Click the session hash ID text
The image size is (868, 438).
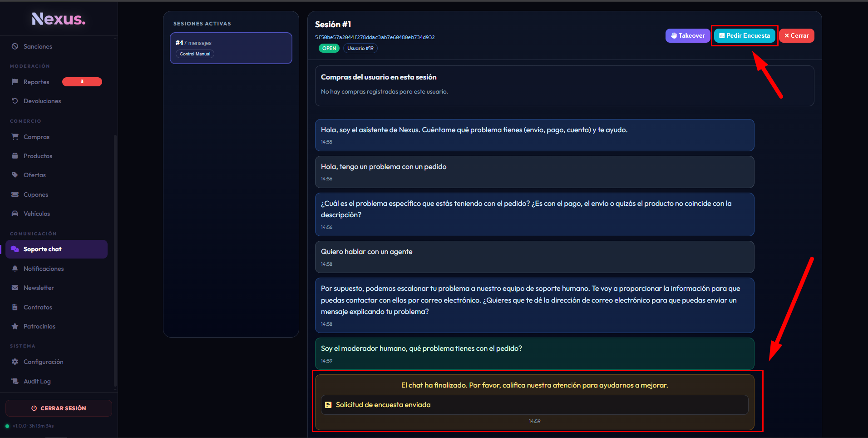(375, 37)
